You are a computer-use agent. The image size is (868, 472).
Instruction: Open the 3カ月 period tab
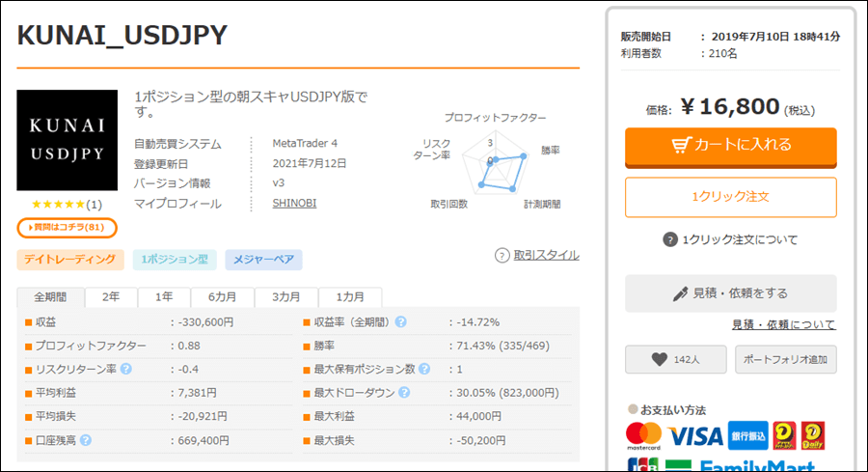click(x=286, y=297)
